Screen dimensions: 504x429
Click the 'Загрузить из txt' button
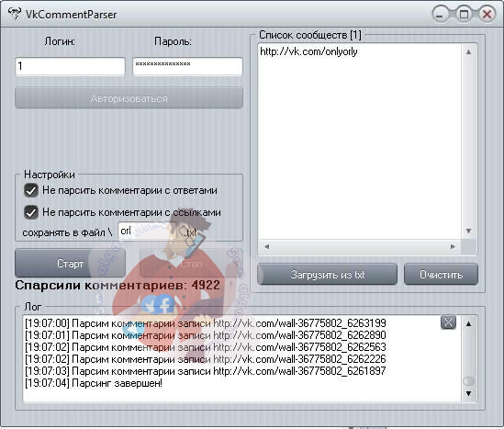click(x=328, y=275)
